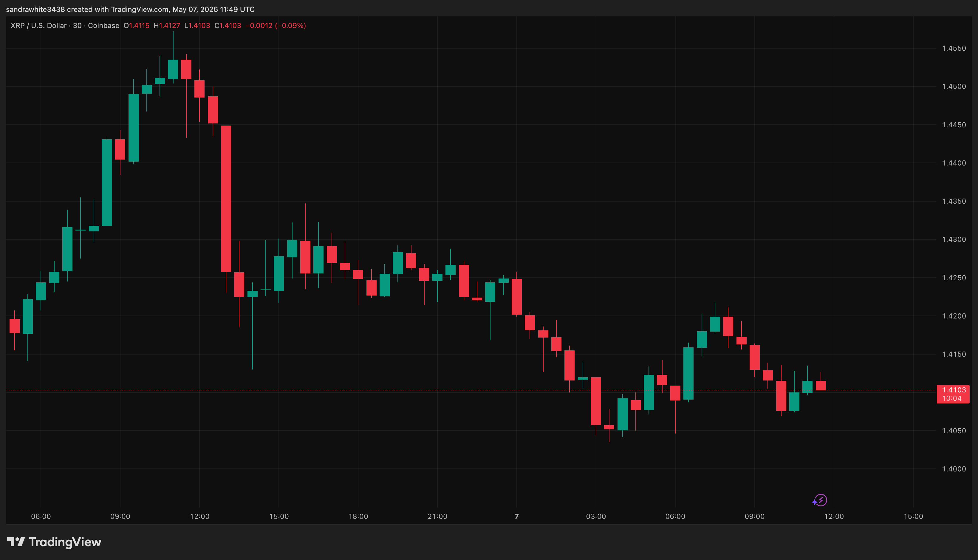
Task: Click the 21:00 time axis label
Action: click(437, 516)
